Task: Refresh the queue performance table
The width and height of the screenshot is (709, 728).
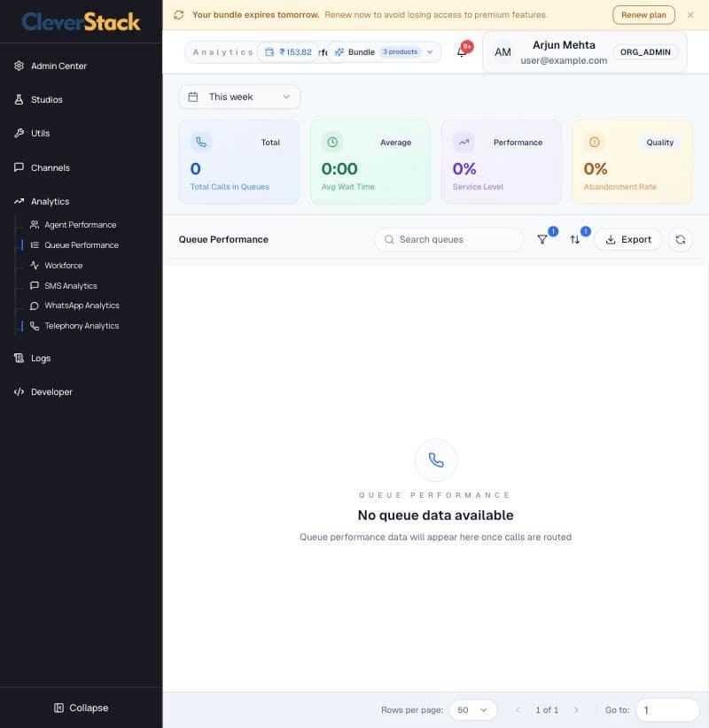Action: (680, 240)
